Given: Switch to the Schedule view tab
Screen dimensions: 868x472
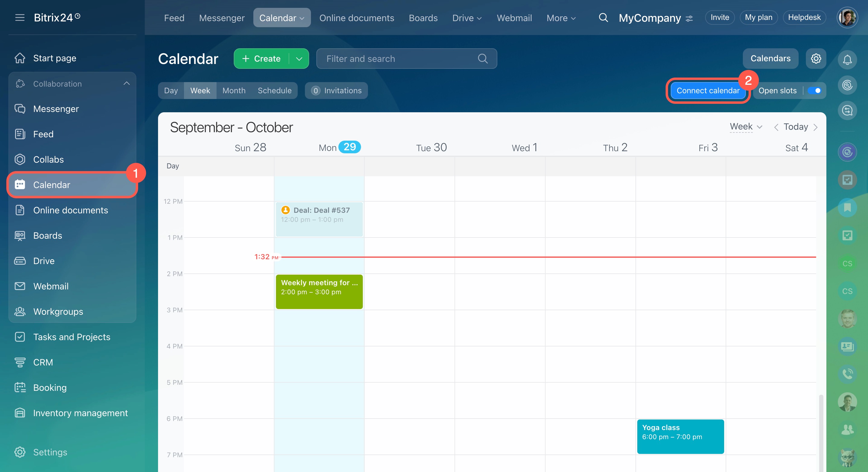Looking at the screenshot, I should (x=274, y=91).
